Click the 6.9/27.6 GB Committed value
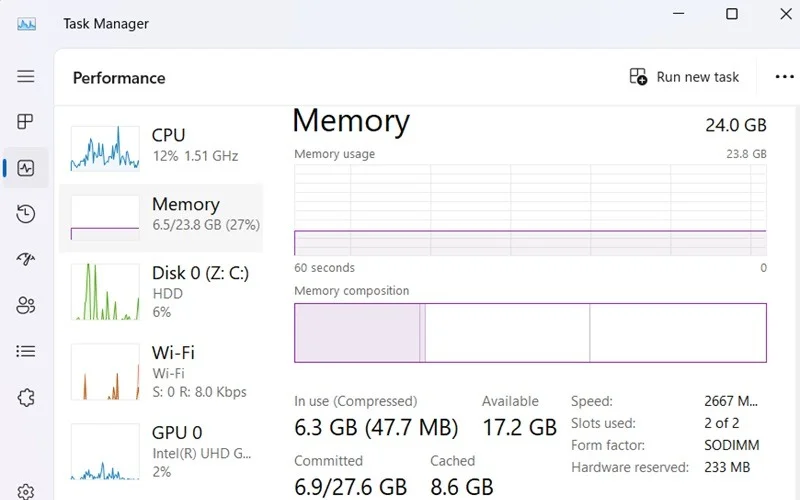Screen dimensions: 800x500 [351, 487]
